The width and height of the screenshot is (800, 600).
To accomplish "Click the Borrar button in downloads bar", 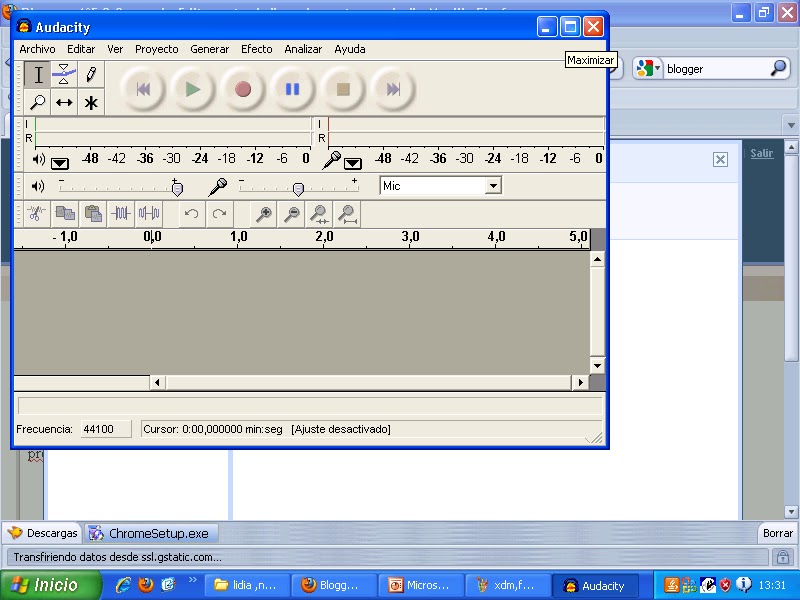I will tap(778, 533).
